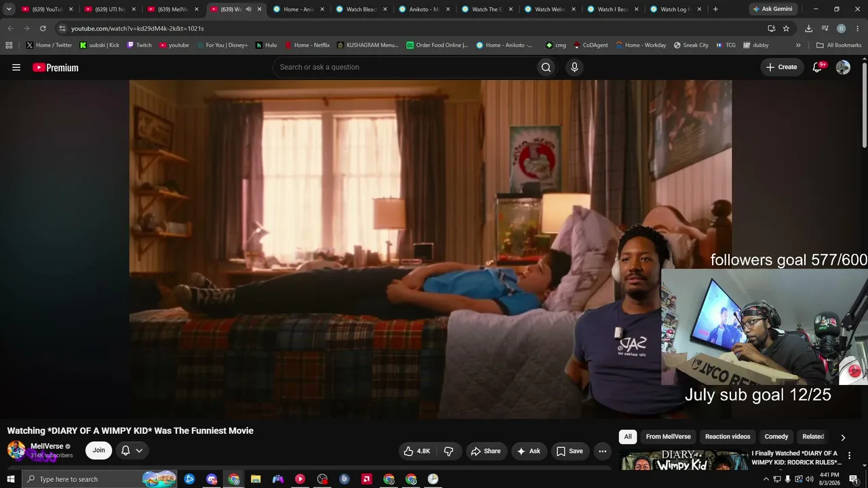
Task: Open more actions ellipsis under the video
Action: pyautogui.click(x=602, y=451)
